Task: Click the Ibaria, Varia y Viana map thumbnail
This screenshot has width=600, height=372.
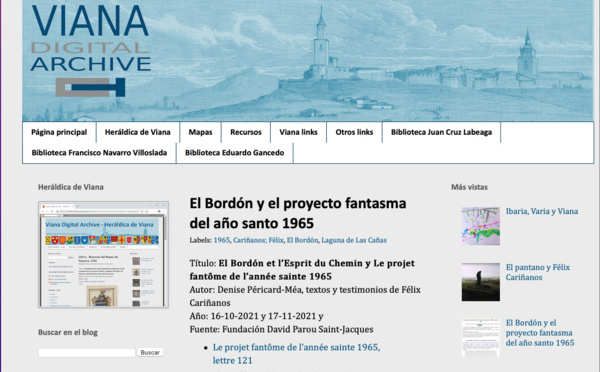Action: point(481,226)
